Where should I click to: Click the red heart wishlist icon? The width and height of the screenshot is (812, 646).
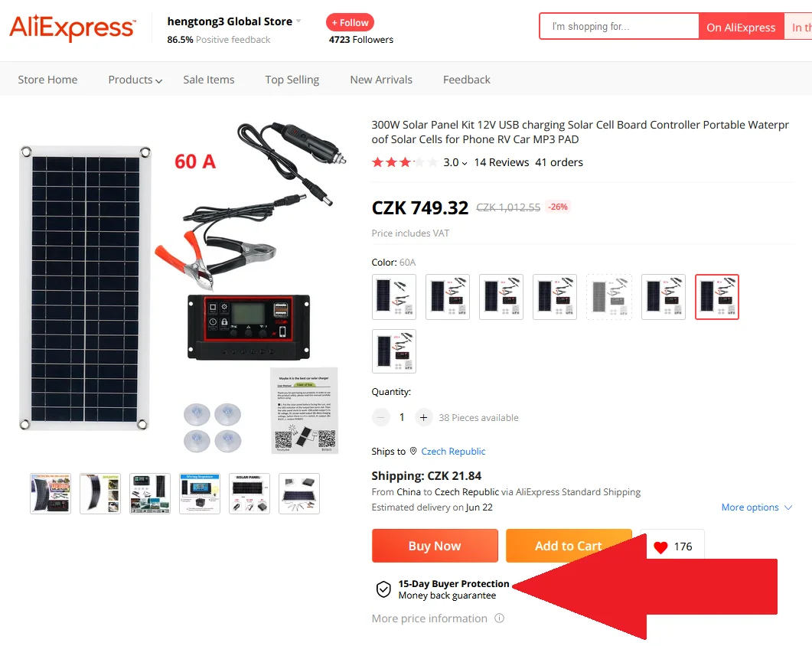(x=660, y=547)
